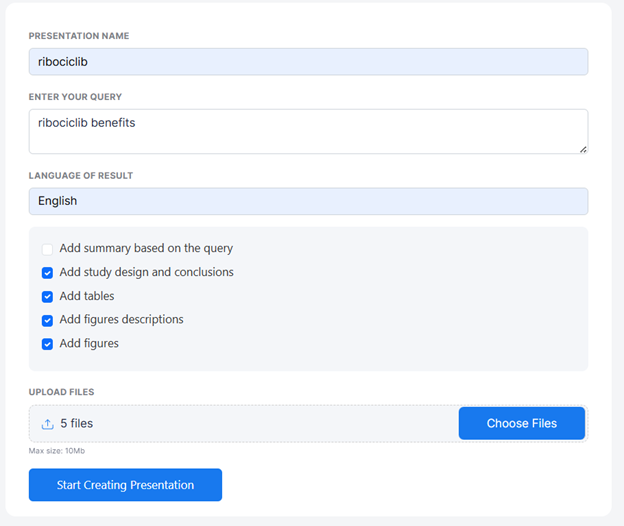
Task: Click the Add figures descriptions label text
Action: pyautogui.click(x=121, y=320)
